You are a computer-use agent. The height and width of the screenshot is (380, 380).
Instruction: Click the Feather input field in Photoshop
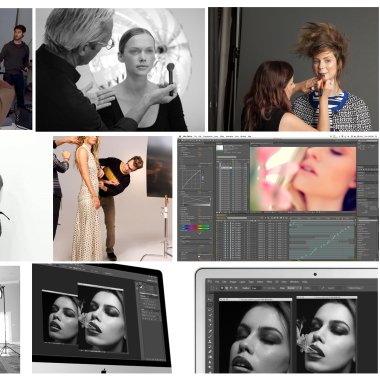coord(256,288)
